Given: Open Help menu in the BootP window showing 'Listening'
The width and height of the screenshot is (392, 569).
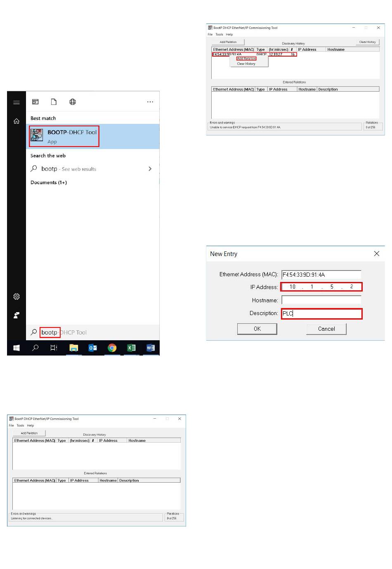Looking at the screenshot, I should click(x=30, y=426).
